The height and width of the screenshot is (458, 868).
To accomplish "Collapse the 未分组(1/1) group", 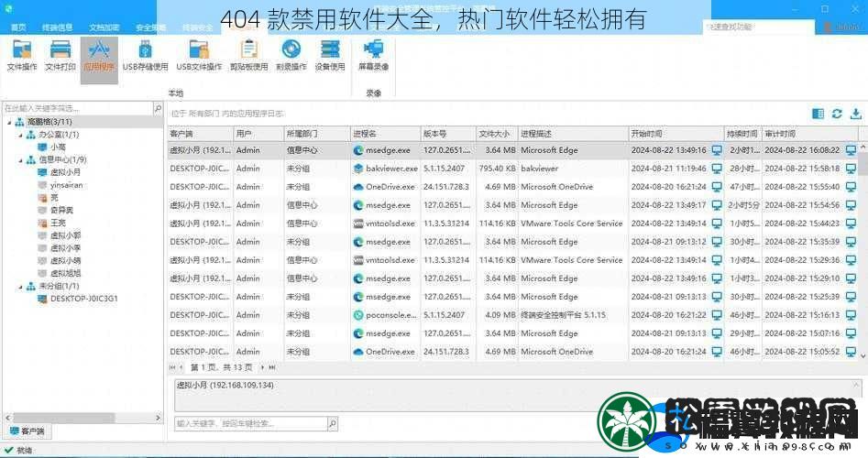I will click(x=21, y=287).
